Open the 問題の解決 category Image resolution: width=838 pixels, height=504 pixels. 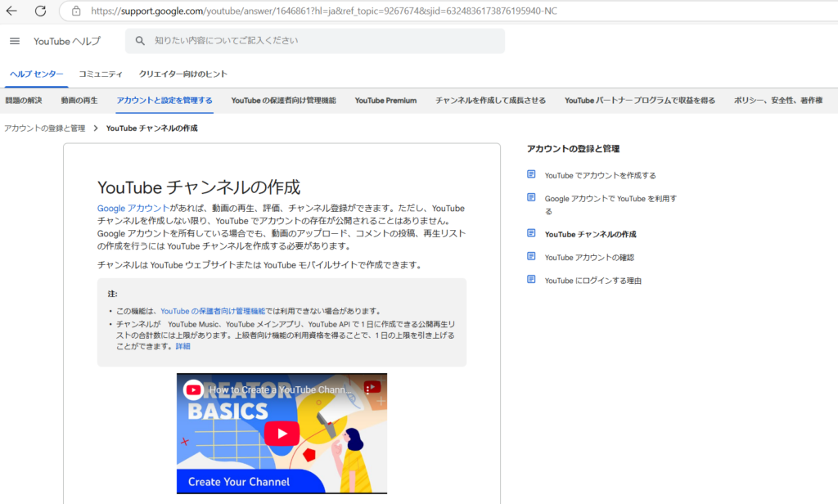click(24, 101)
